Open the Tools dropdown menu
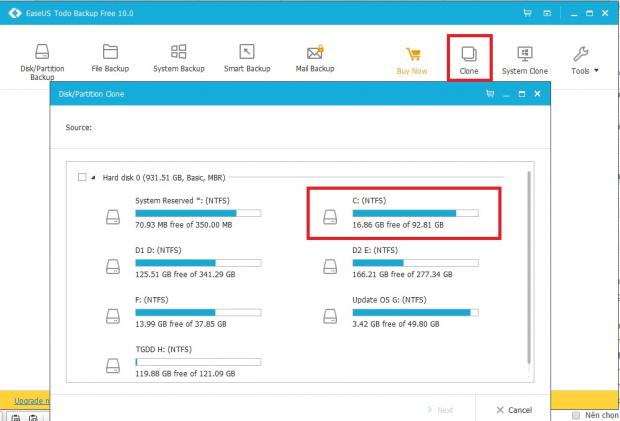The height and width of the screenshot is (421, 620). click(x=585, y=58)
